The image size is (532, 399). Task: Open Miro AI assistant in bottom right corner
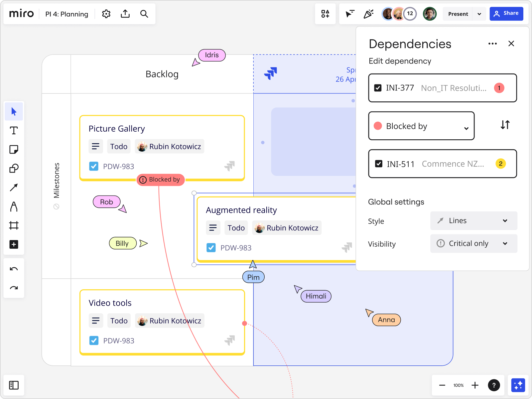click(x=518, y=385)
